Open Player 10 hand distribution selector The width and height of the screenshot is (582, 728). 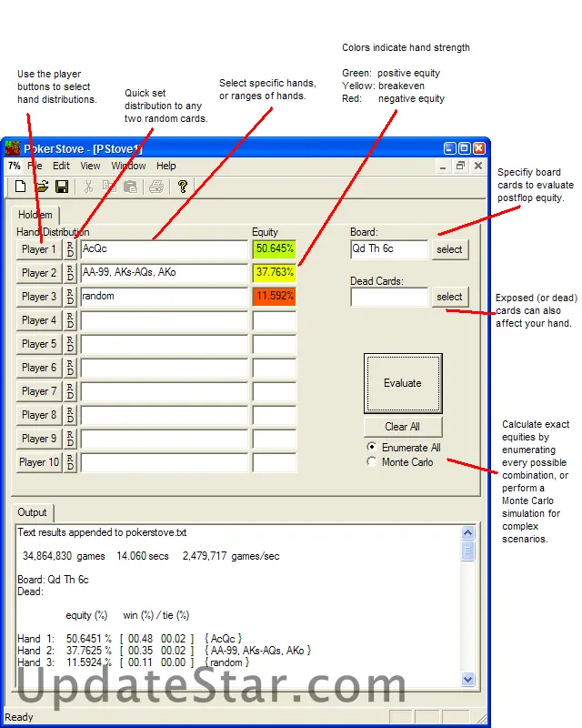point(39,462)
